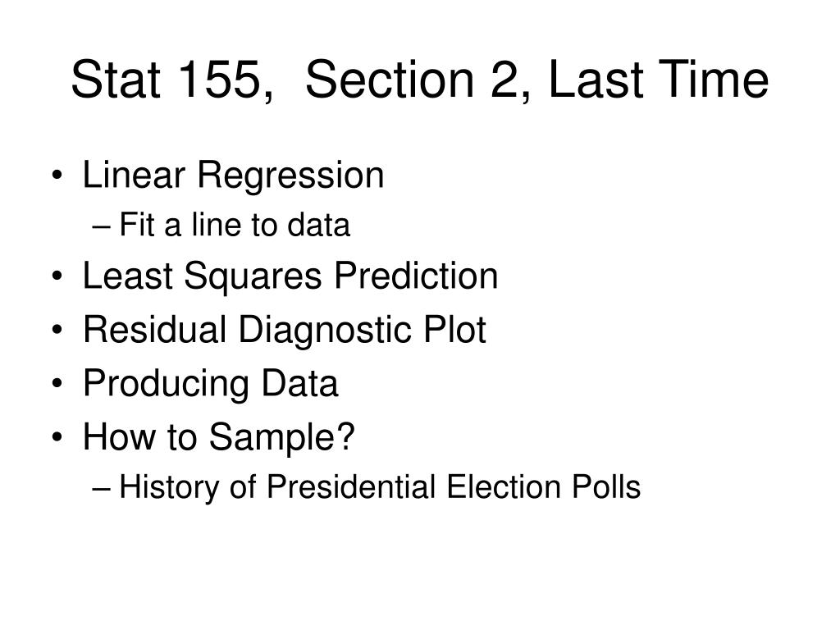Click the "Residual Diagnostic Plot" line
This screenshot has width=840, height=630.
point(285,330)
